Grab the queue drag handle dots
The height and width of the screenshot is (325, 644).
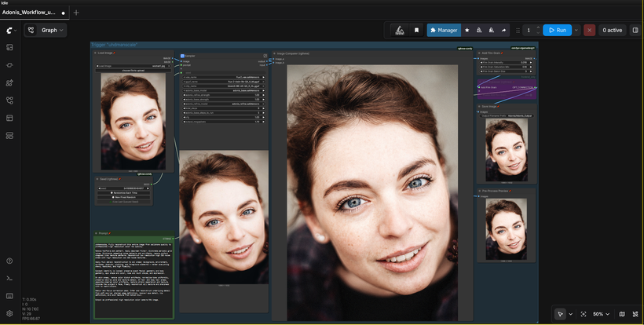518,31
